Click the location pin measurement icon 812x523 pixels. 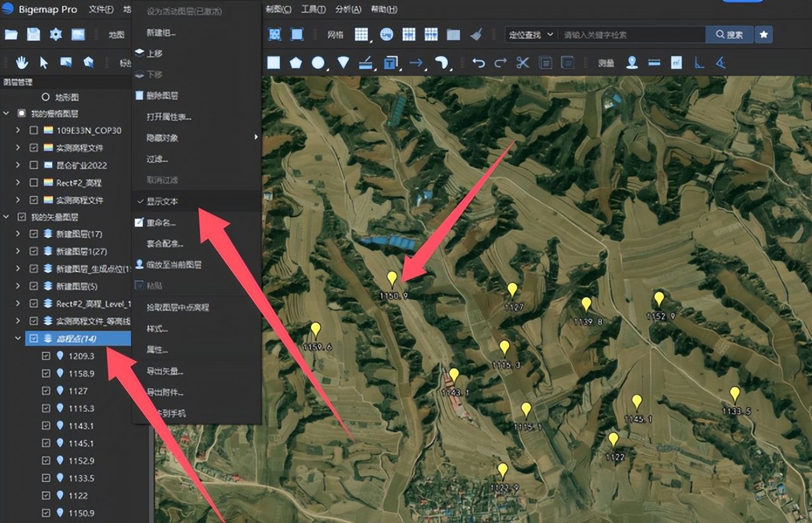tap(632, 62)
